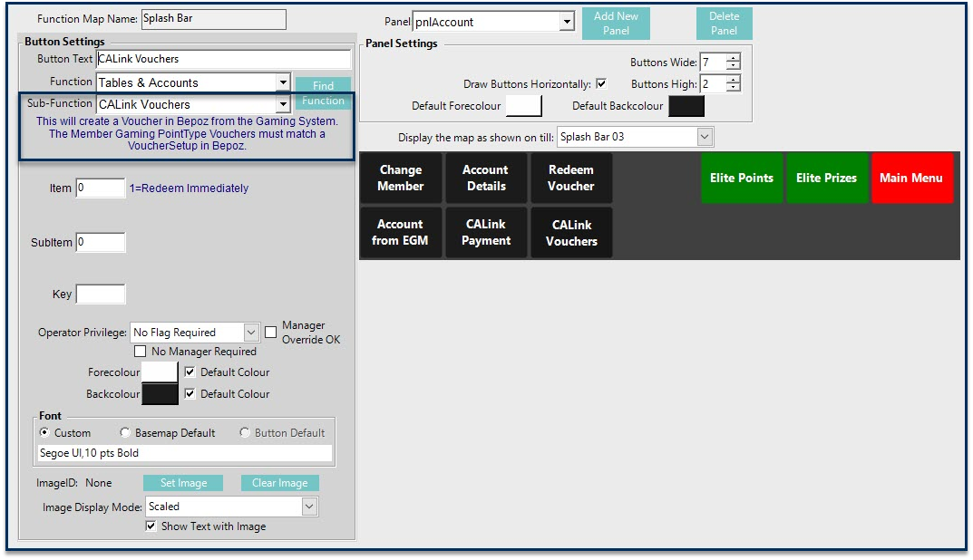Click the Add New Panel button
Viewport: 973px width, 560px height.
point(616,24)
